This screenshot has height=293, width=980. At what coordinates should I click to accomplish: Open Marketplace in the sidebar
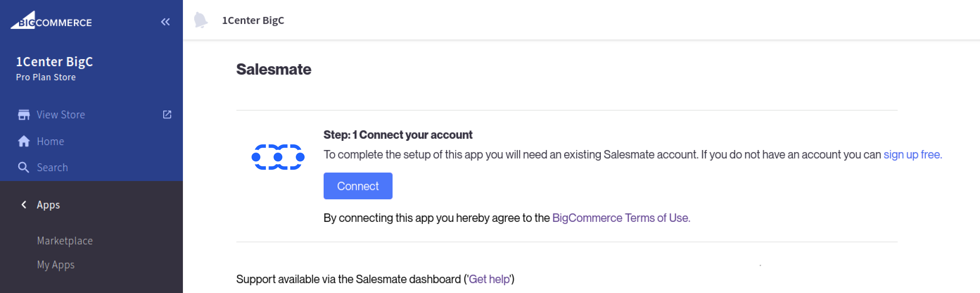(x=65, y=241)
